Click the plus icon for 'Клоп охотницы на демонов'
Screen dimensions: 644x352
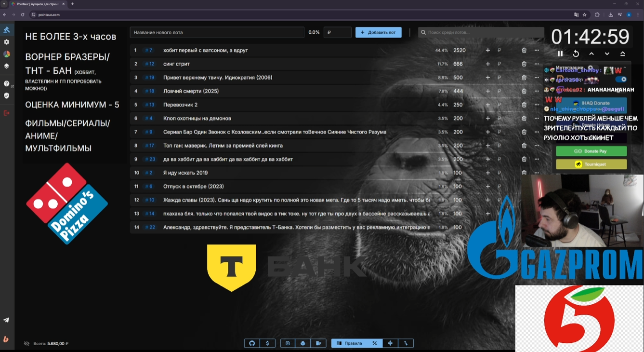click(x=487, y=118)
